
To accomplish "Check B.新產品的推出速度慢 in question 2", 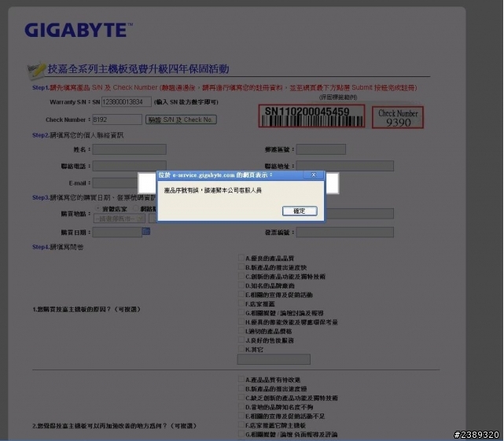I will pos(241,388).
